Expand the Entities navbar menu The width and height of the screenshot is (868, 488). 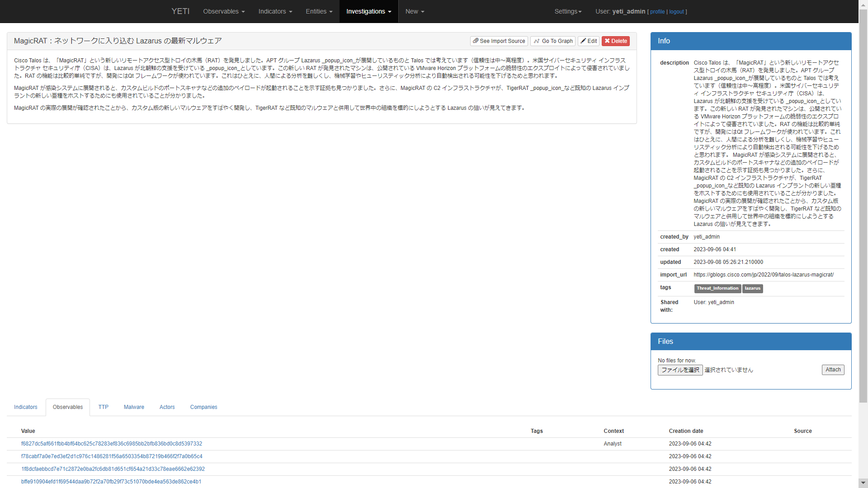(319, 11)
